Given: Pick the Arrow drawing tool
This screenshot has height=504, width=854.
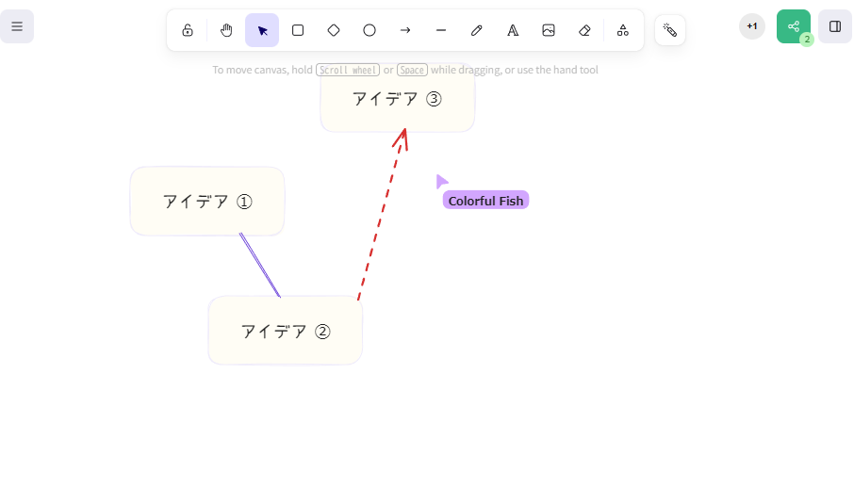Looking at the screenshot, I should (405, 30).
